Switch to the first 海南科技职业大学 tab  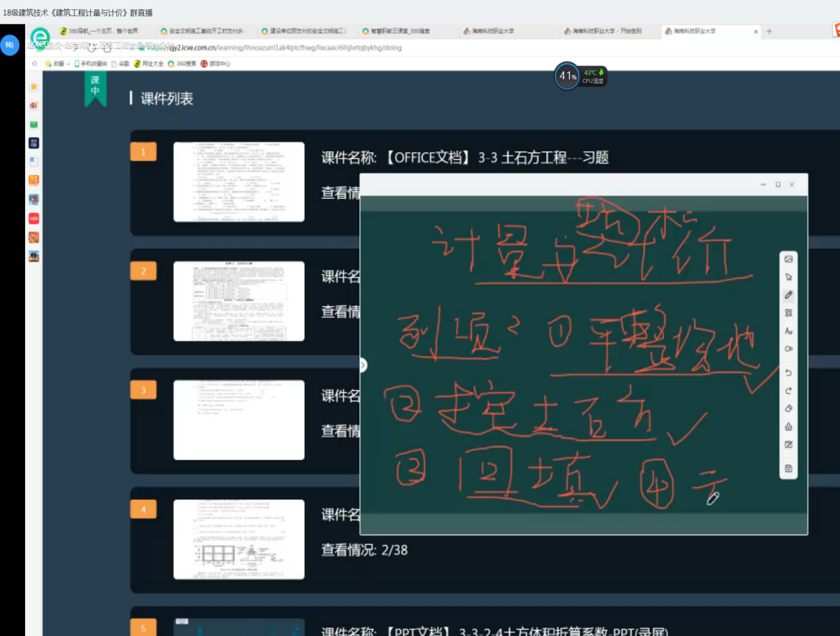click(491, 31)
